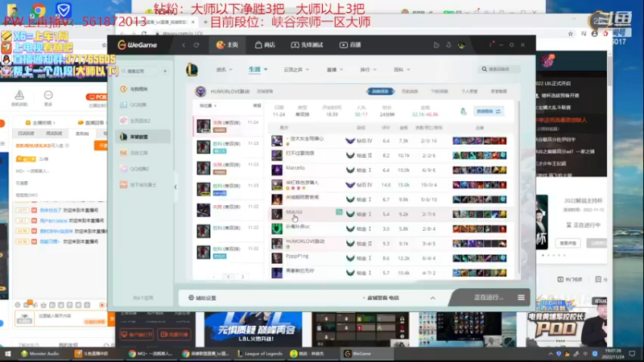The image size is (644, 362).
Task: Open the downloads icon in WeGame title bar
Action: tap(448, 45)
